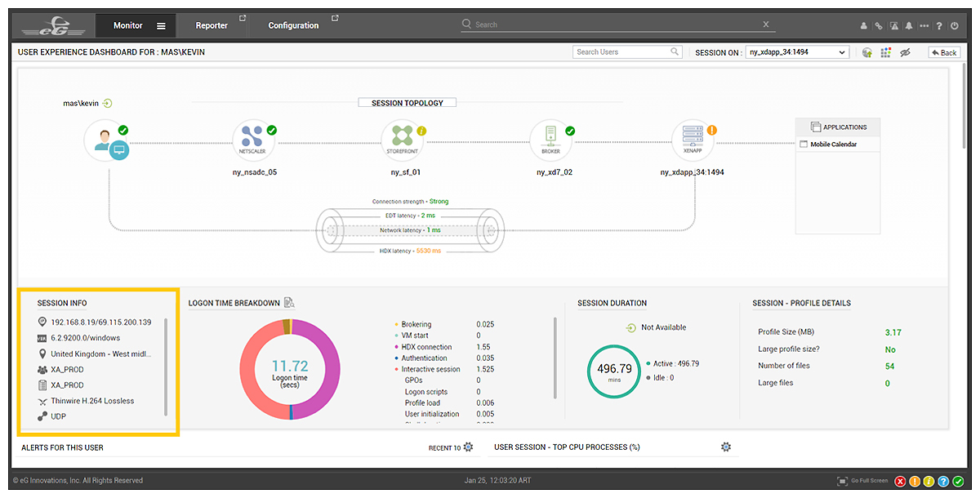Screen dimensions: 980x498
Task: Open the SESSION ON dropdown
Action: [x=797, y=52]
